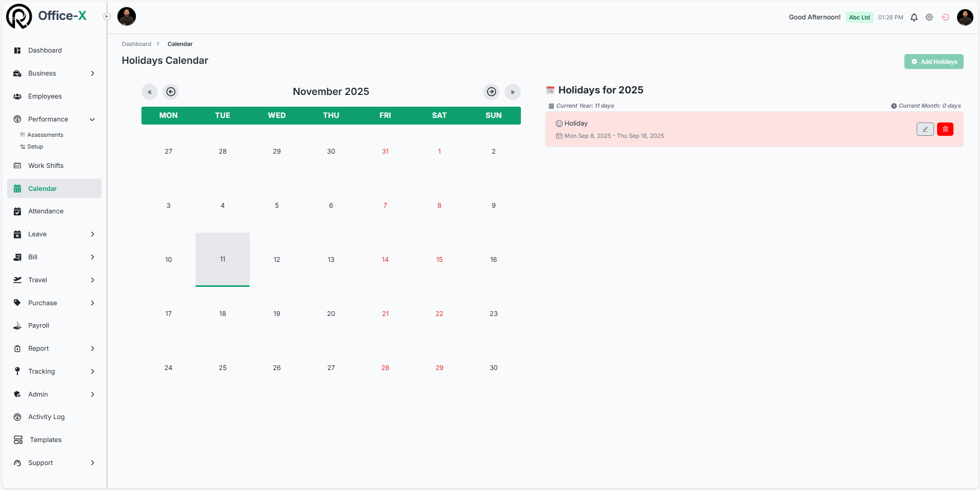Viewport: 980px width, 490px height.
Task: Open Activity Log from the sidebar icon
Action: pyautogui.click(x=17, y=416)
